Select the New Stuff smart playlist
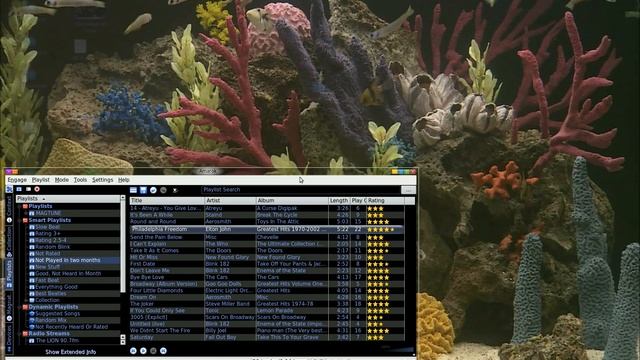Image resolution: width=640 pixels, height=360 pixels. 47,267
